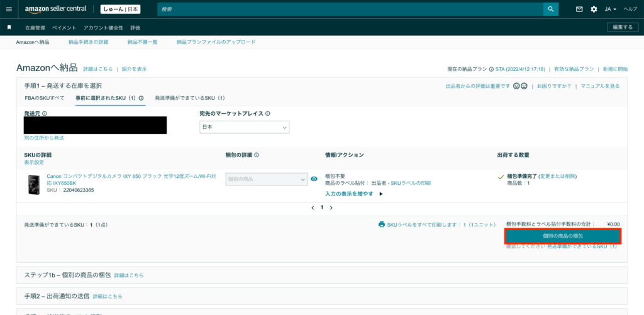Click the 変更または削除 link
This screenshot has width=644, height=315.
(557, 176)
